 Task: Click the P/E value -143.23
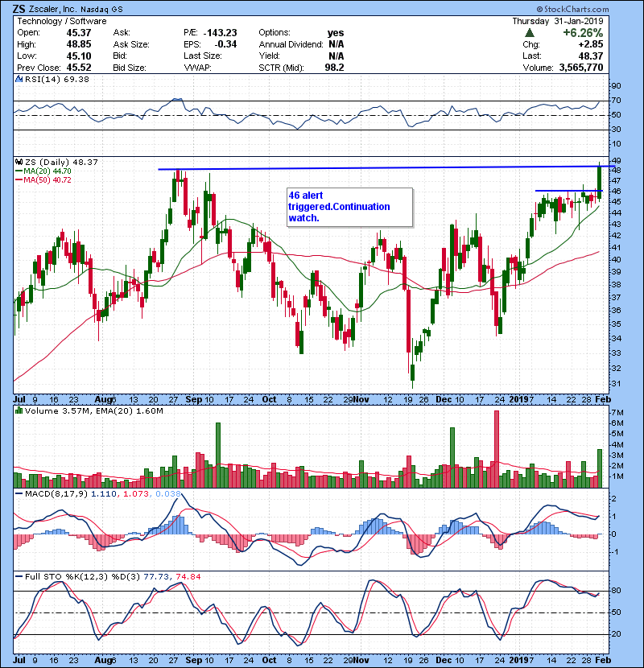coord(221,33)
